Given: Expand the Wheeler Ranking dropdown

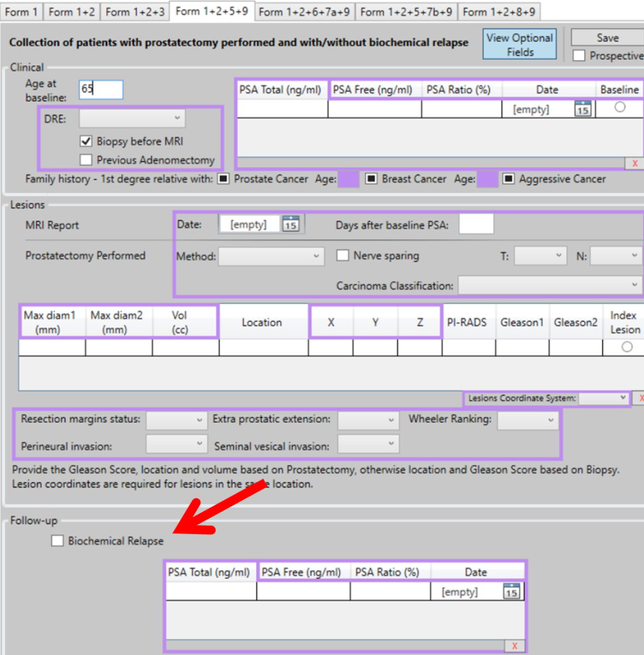Looking at the screenshot, I should coord(528,420).
